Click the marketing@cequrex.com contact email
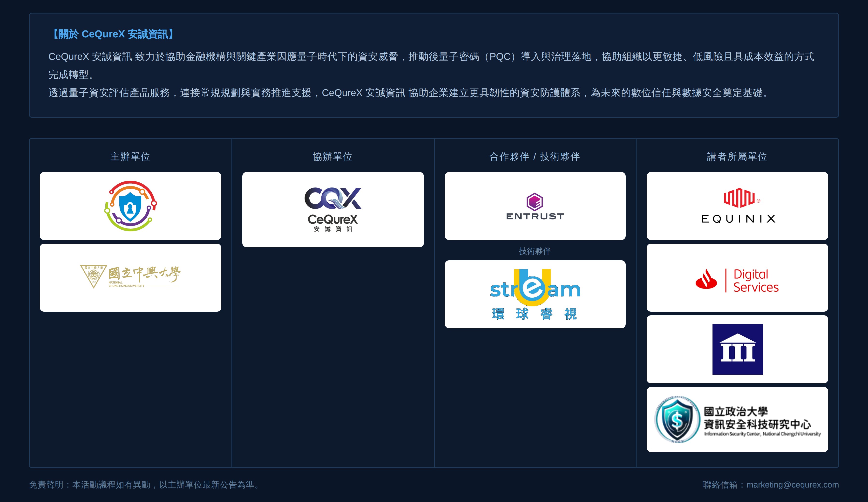This screenshot has width=868, height=502. (792, 484)
